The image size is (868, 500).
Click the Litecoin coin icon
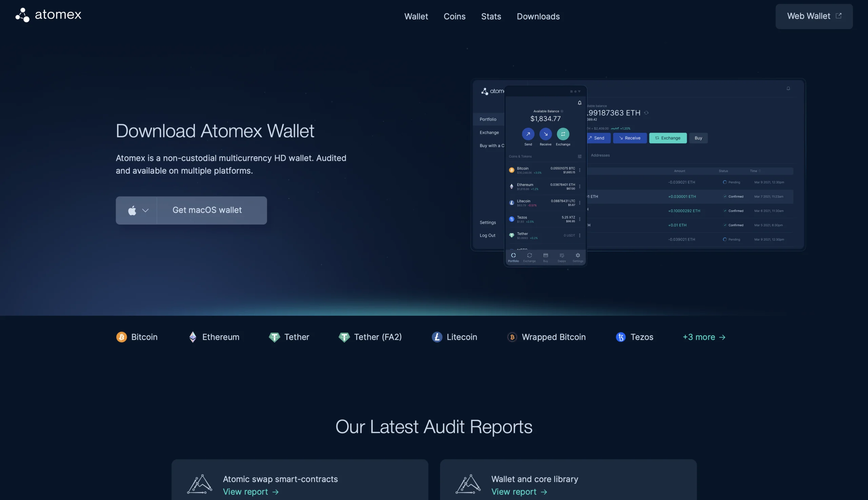[x=437, y=337]
